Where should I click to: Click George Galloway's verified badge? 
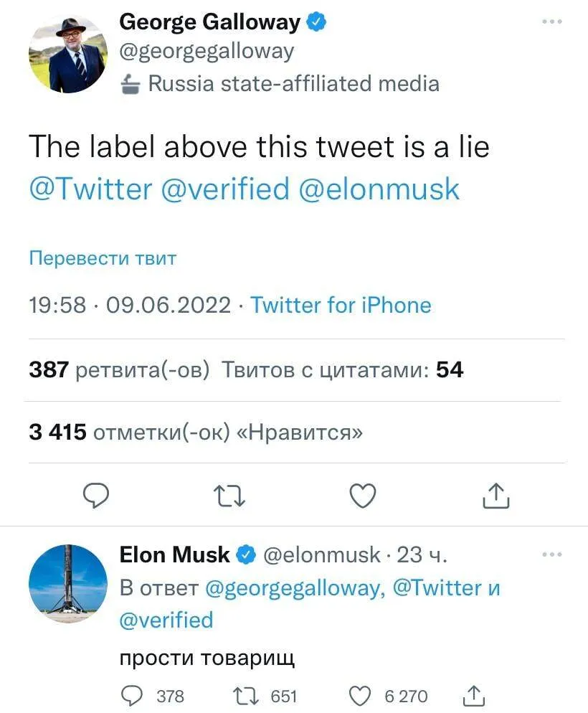(x=316, y=22)
